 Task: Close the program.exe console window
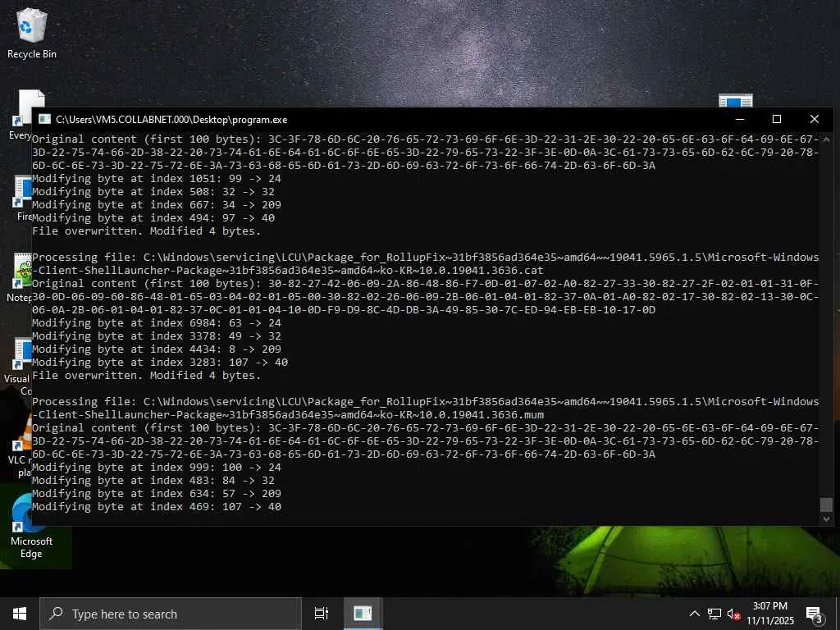815,120
